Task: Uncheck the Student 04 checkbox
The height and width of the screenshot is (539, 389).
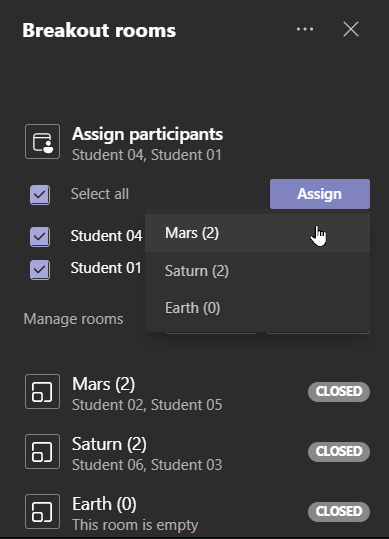Action: (40, 236)
